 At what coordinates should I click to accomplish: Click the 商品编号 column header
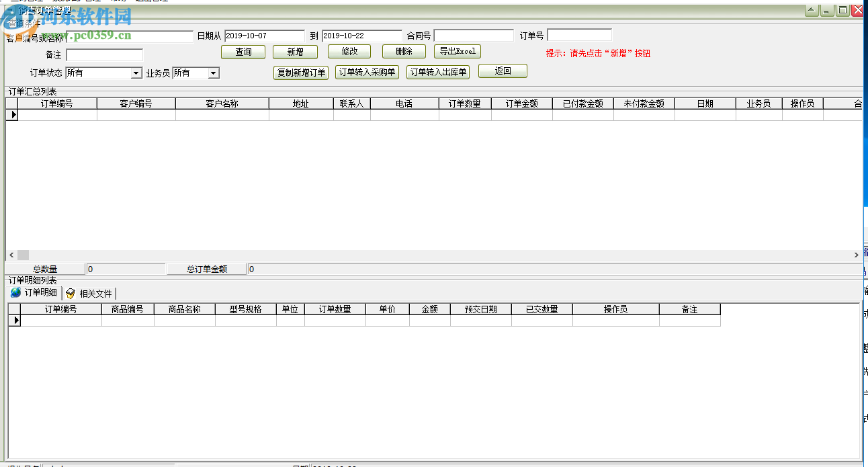click(128, 309)
